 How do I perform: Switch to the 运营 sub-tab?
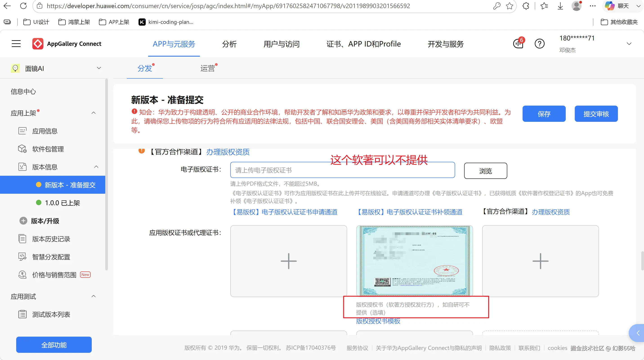[x=208, y=68]
